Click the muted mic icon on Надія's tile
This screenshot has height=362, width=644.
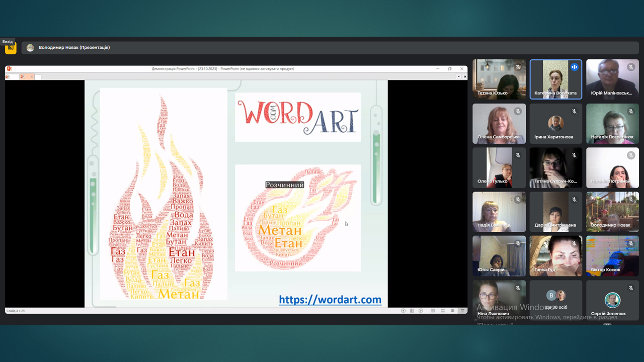click(x=518, y=200)
